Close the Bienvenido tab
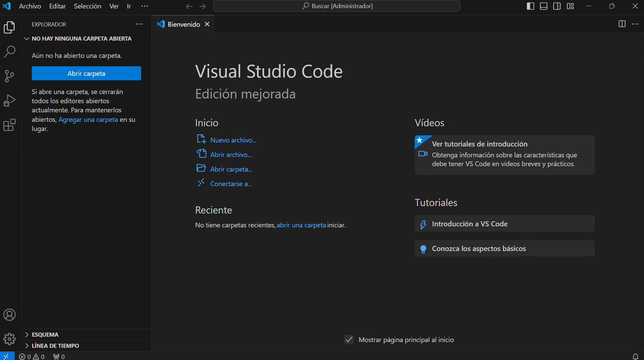The width and height of the screenshot is (644, 360). coord(207,24)
